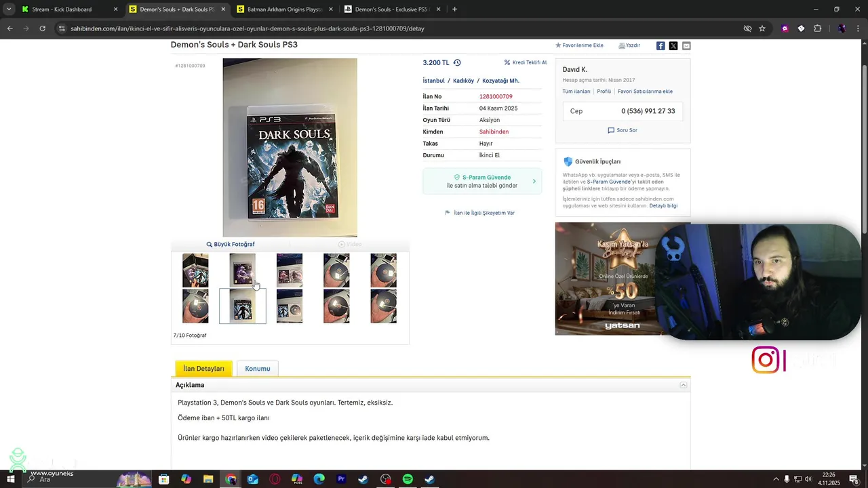Switch to Demon's Souls Exclusive PS5 tab
This screenshot has height=488, width=868.
click(x=392, y=9)
